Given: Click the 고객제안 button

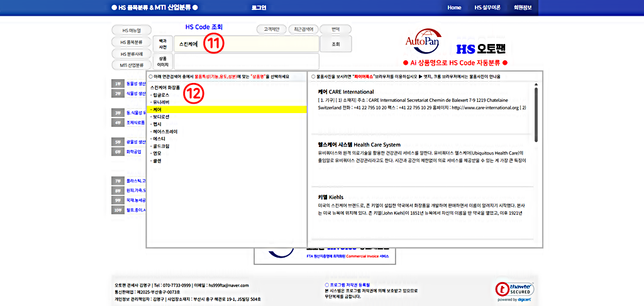Looking at the screenshot, I should (271, 30).
